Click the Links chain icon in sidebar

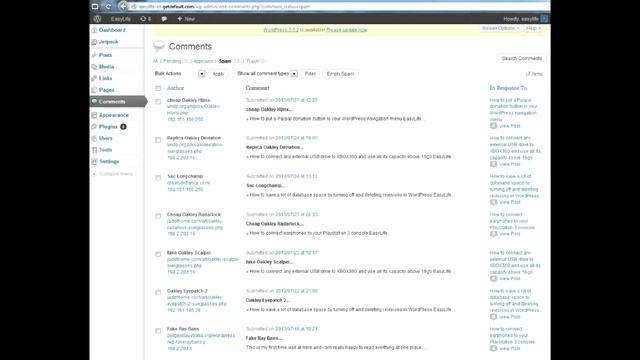tap(94, 78)
